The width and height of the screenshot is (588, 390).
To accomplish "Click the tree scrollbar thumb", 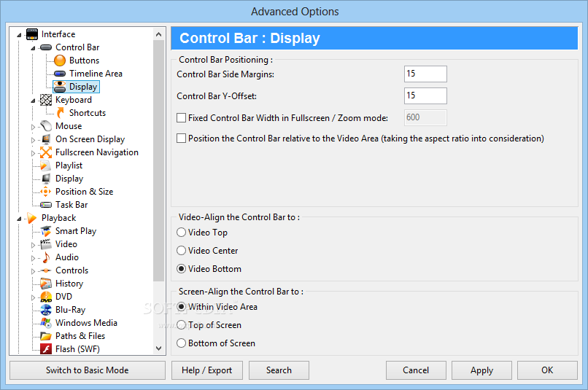I will pyautogui.click(x=158, y=161).
